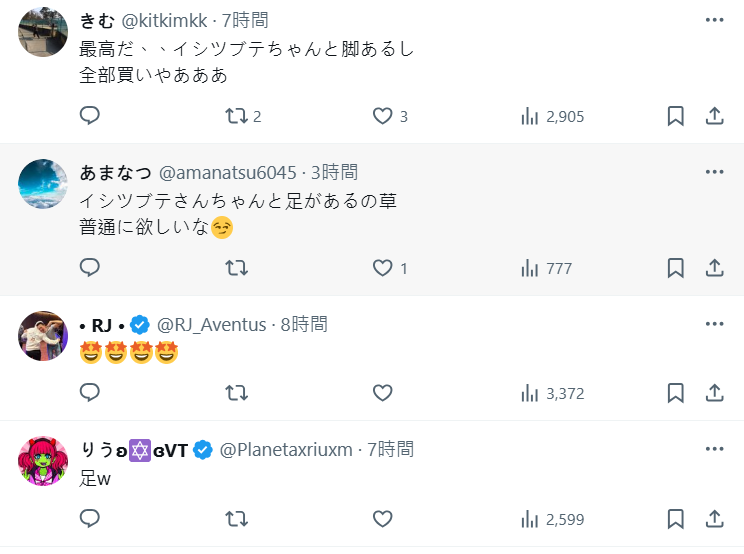
Task: Click kitkimkk's profile avatar
Action: (43, 33)
